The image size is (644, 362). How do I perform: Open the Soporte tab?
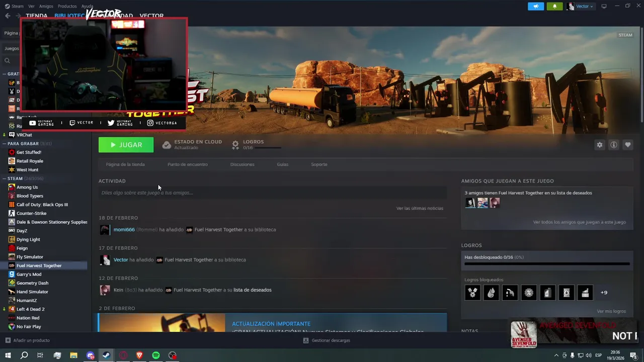319,164
